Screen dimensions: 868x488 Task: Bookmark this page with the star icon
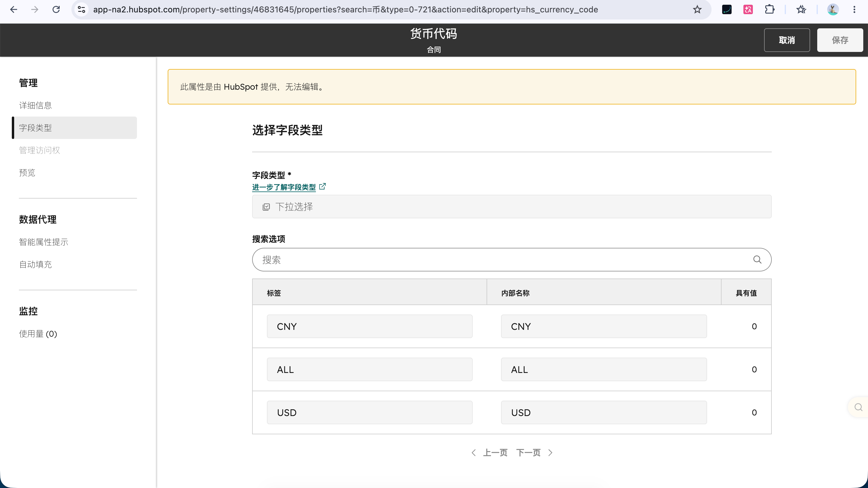[x=697, y=9]
